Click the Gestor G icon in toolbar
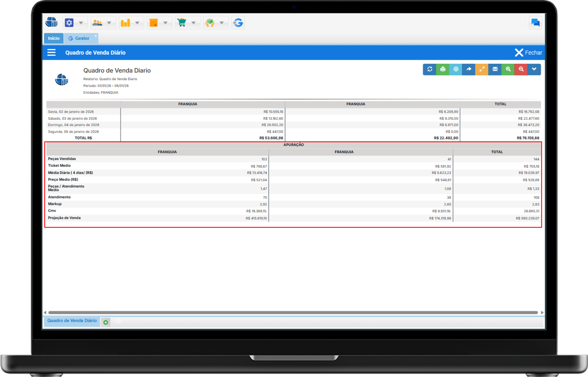Image resolution: width=588 pixels, height=377 pixels. (x=238, y=23)
